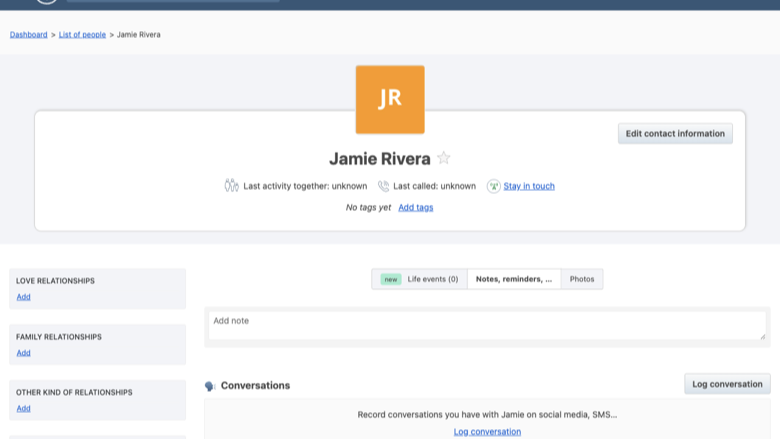780x439 pixels.
Task: Add an other kind of relationship
Action: pos(23,409)
